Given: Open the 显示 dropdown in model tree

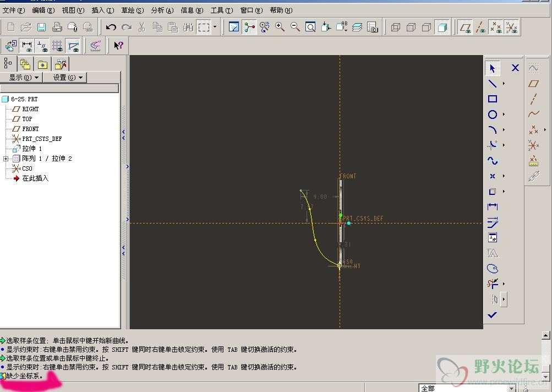Looking at the screenshot, I should click(x=21, y=78).
